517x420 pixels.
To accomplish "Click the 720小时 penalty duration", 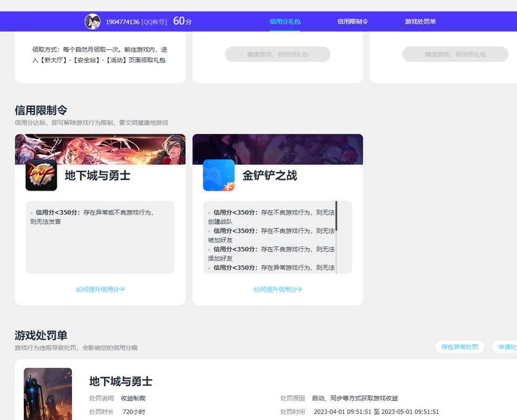I will click(134, 412).
